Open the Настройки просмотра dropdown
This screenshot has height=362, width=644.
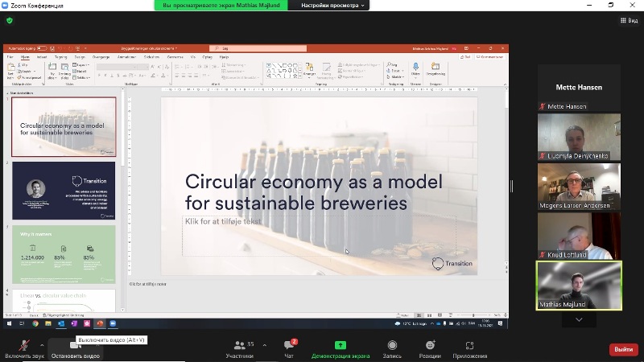333,5
